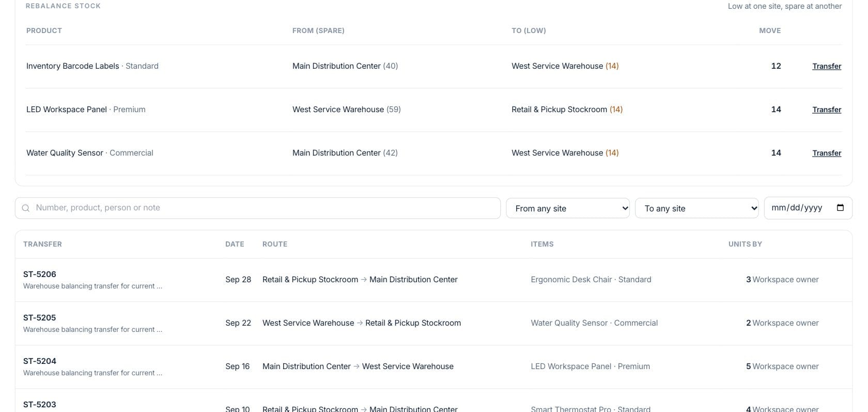
Task: Click the UNITS column header
Action: pyautogui.click(x=739, y=244)
